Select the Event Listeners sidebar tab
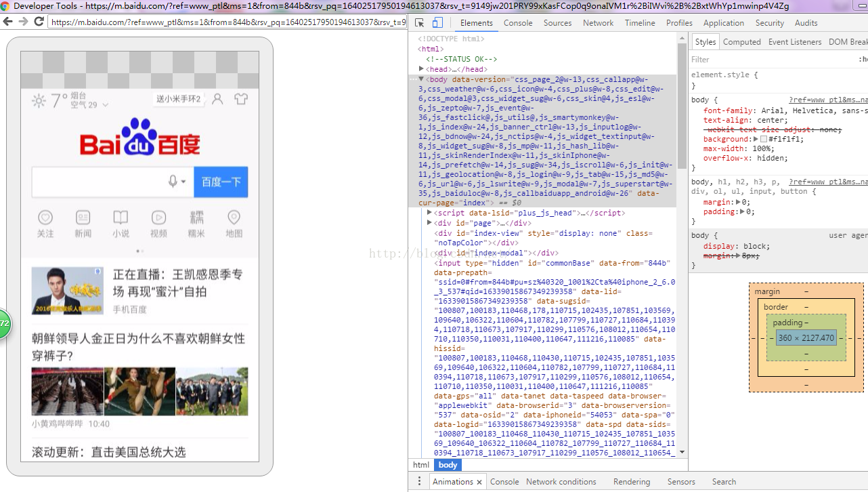Viewport: 868px width, 492px height. (795, 41)
